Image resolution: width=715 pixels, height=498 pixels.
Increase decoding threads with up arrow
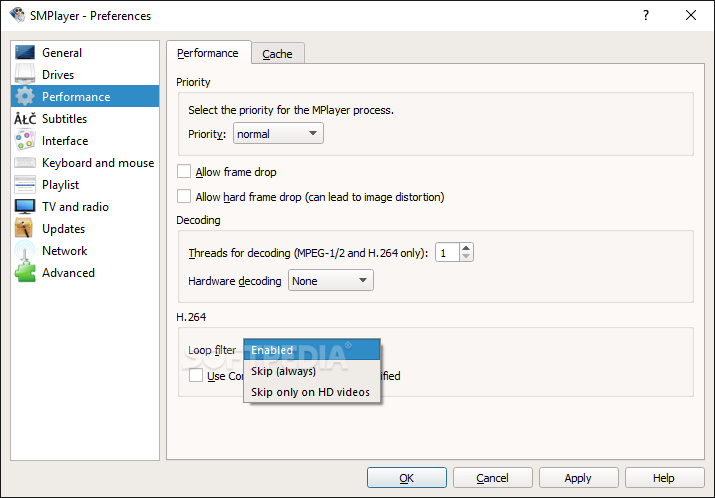click(466, 248)
